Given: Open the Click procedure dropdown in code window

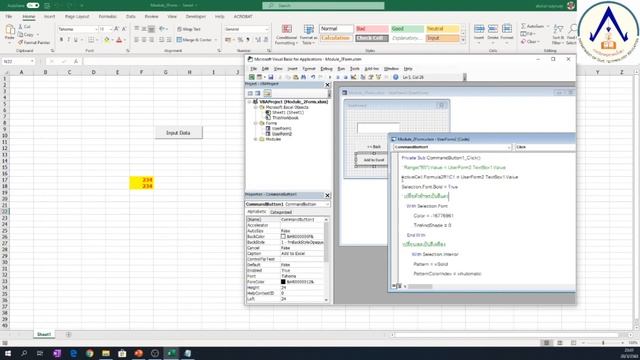Looking at the screenshot, I should [545, 147].
